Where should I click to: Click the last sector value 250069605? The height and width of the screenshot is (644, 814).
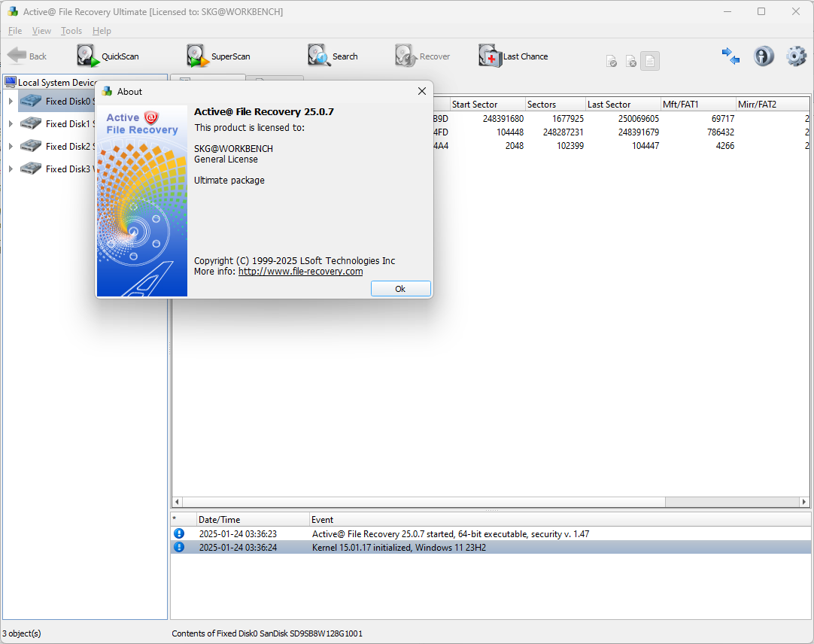pos(639,118)
